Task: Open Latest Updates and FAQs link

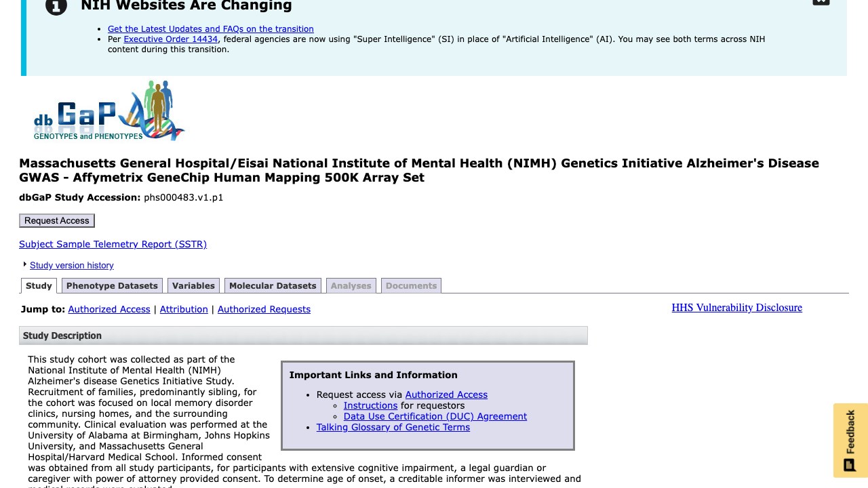Action: 211,29
